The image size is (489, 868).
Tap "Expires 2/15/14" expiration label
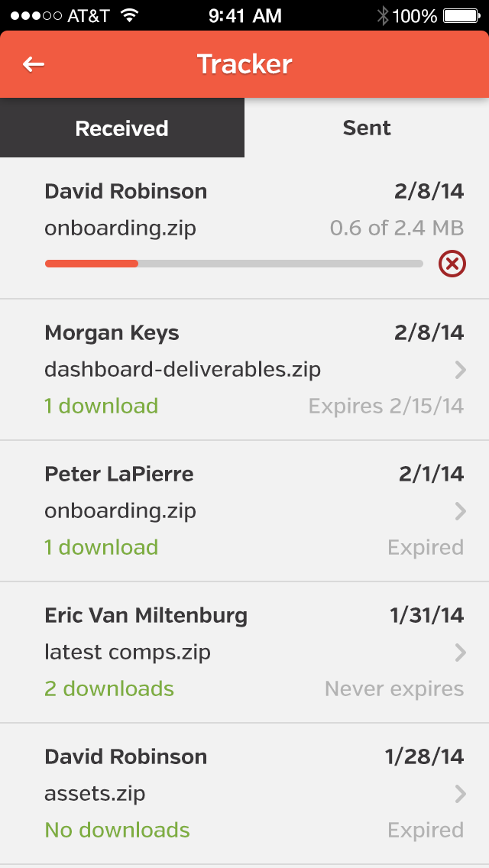pyautogui.click(x=386, y=406)
